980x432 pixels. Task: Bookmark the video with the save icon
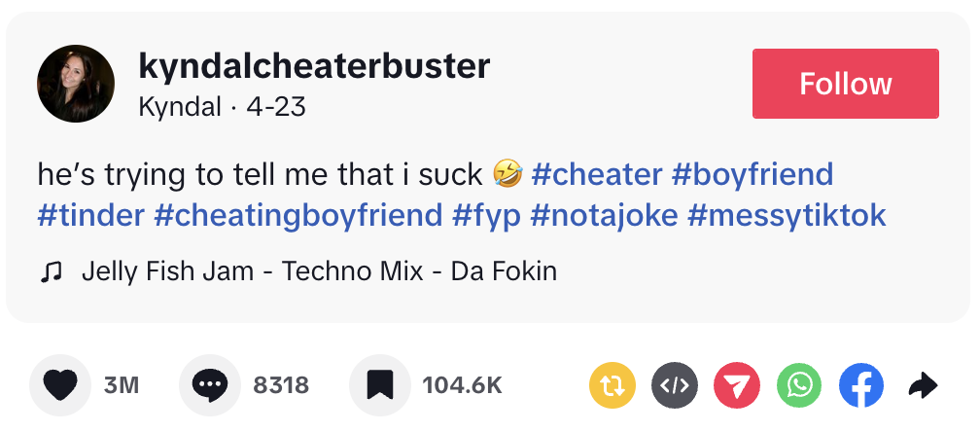coord(378,385)
